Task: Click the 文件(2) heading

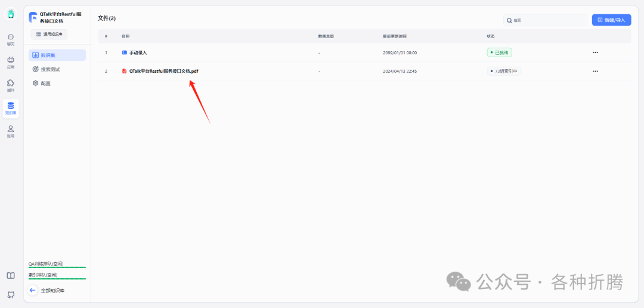Action: pyautogui.click(x=107, y=18)
